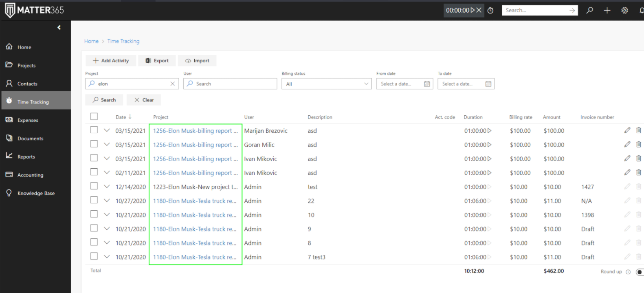Open Home breadcrumb link

pyautogui.click(x=91, y=41)
